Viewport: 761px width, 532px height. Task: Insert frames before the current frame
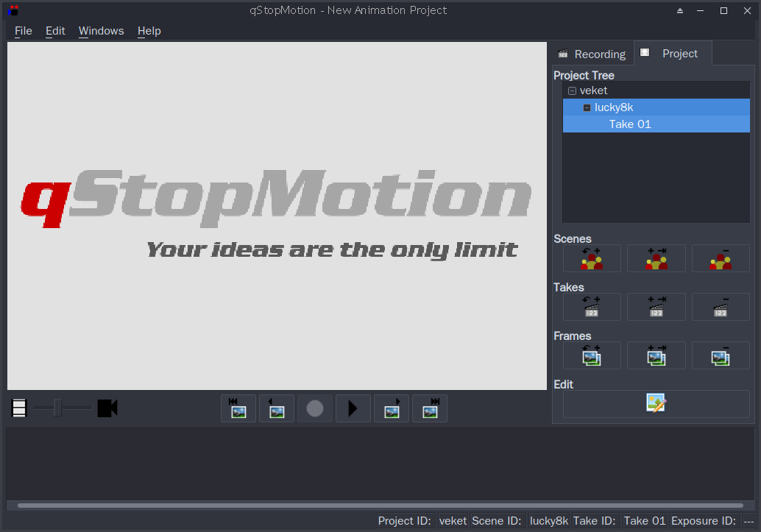click(592, 355)
